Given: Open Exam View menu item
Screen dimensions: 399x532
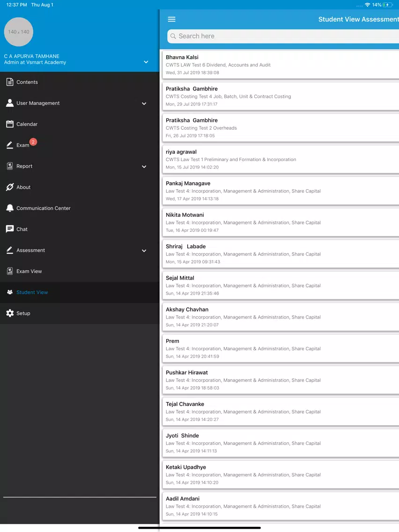Looking at the screenshot, I should point(80,272).
